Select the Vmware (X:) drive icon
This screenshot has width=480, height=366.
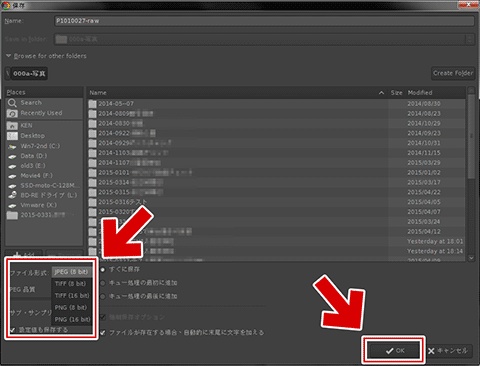click(12, 205)
